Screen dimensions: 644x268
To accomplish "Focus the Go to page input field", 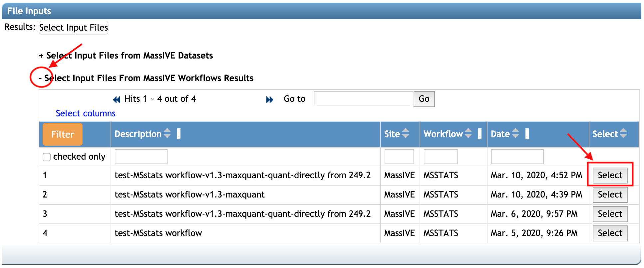I will pos(363,99).
